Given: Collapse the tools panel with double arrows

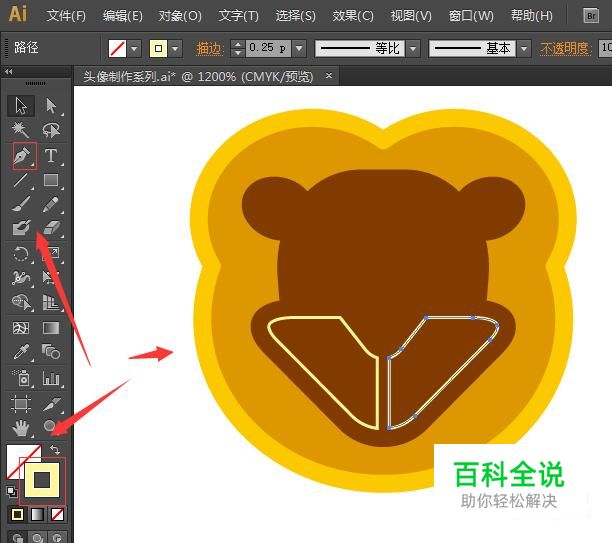Looking at the screenshot, I should 9,71.
